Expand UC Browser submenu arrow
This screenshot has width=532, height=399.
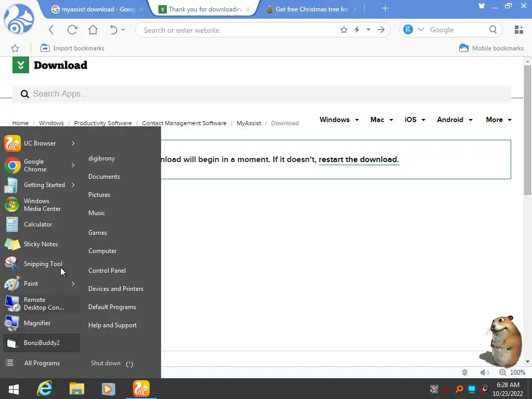73,143
